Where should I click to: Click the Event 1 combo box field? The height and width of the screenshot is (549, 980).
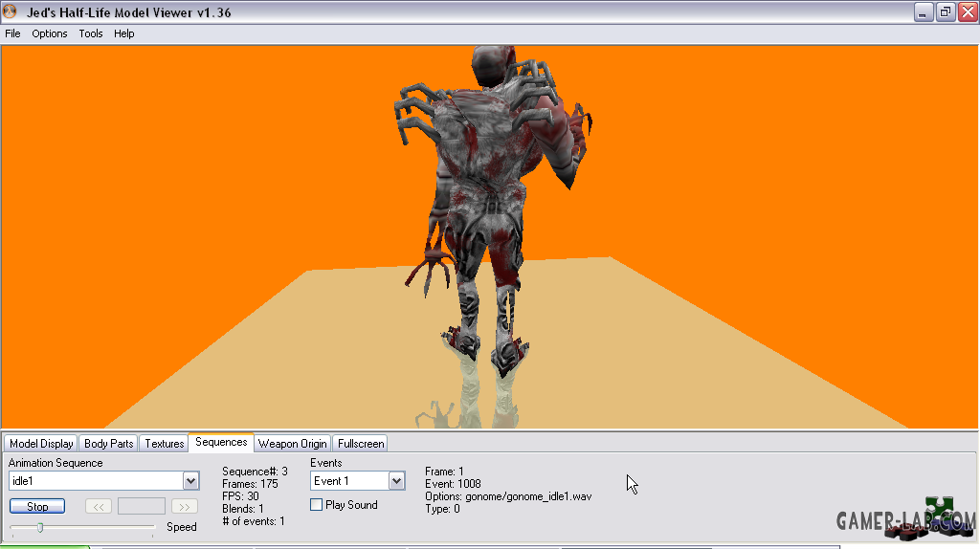358,481
